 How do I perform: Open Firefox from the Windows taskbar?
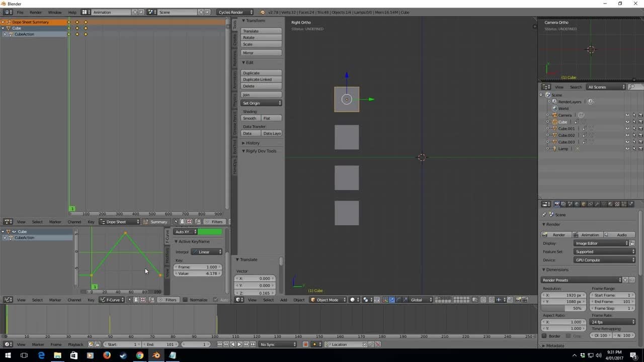tap(107, 355)
